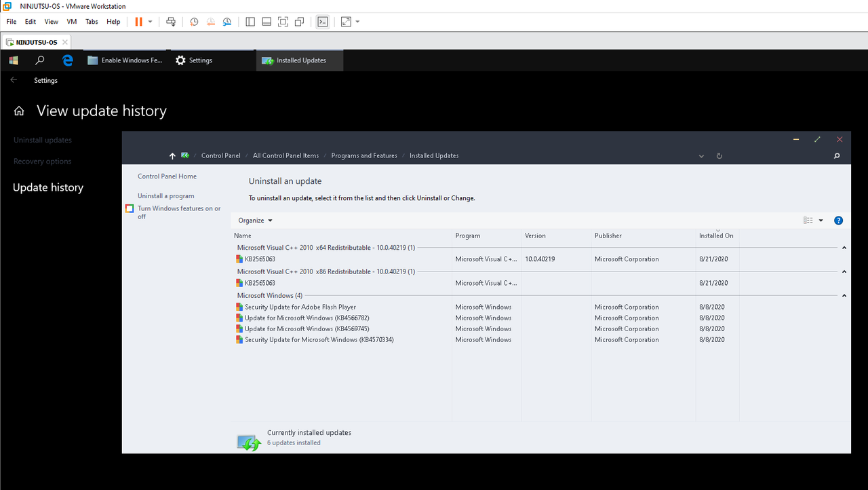Image resolution: width=868 pixels, height=490 pixels.
Task: Open the address bar history dropdown
Action: [x=701, y=156]
